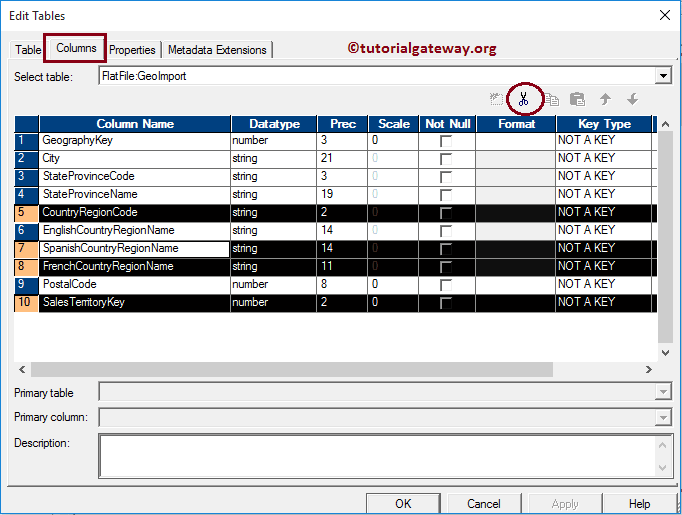The height and width of the screenshot is (515, 682).
Task: Select row header number 10
Action: click(27, 303)
